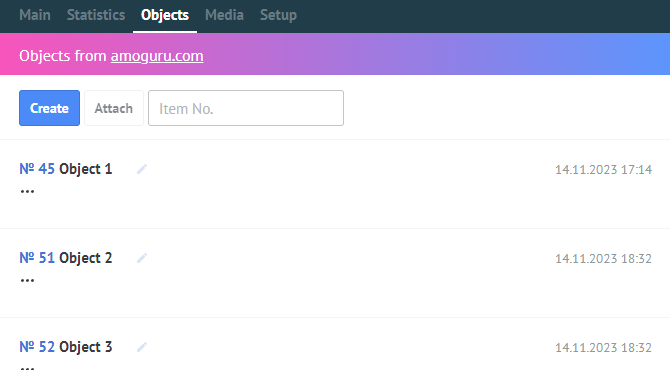Edit Object 2 using its pencil icon
This screenshot has width=670, height=370.
142,258
